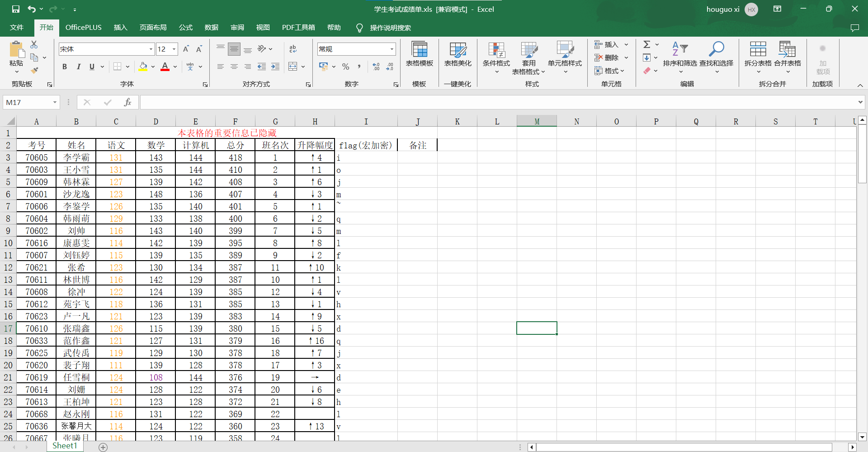Click the Paste clipboard icon
Image resolution: width=868 pixels, height=452 pixels.
pos(16,50)
